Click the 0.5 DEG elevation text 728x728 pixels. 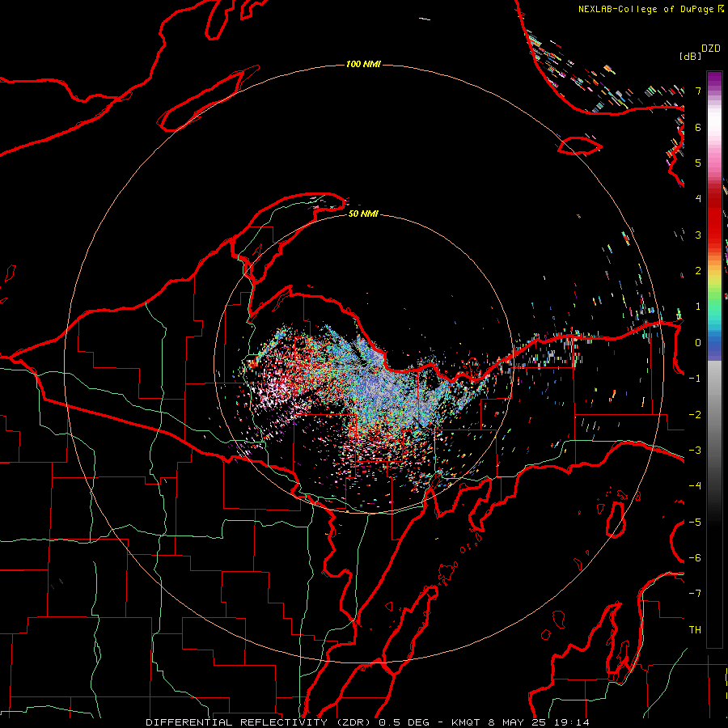pos(403,722)
